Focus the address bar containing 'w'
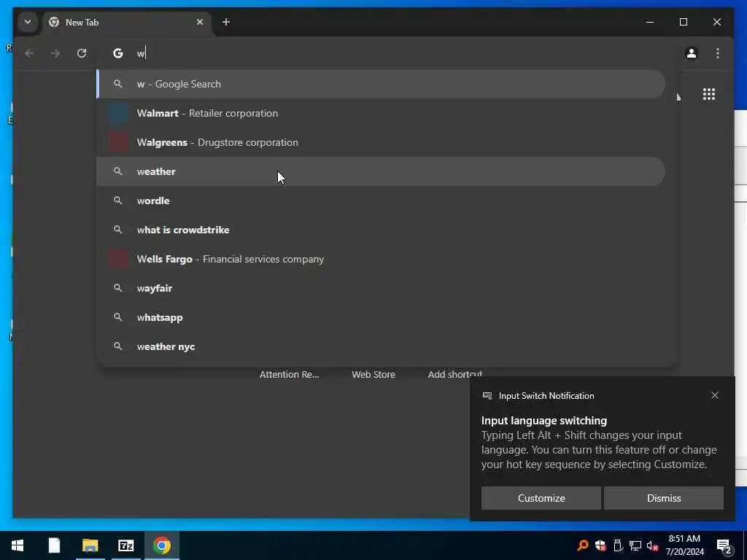The image size is (747, 560). pos(386,53)
